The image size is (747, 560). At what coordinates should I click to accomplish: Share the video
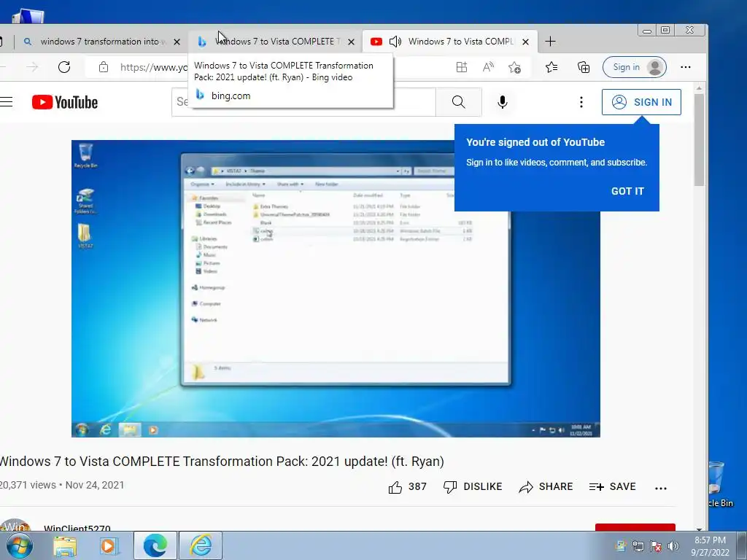(x=546, y=486)
